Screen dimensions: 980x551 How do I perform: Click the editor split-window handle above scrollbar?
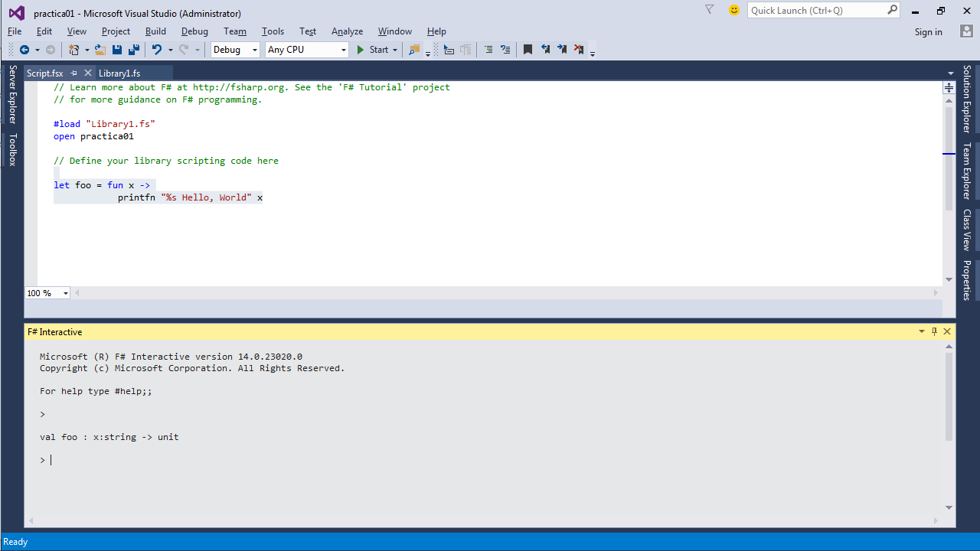click(x=949, y=87)
